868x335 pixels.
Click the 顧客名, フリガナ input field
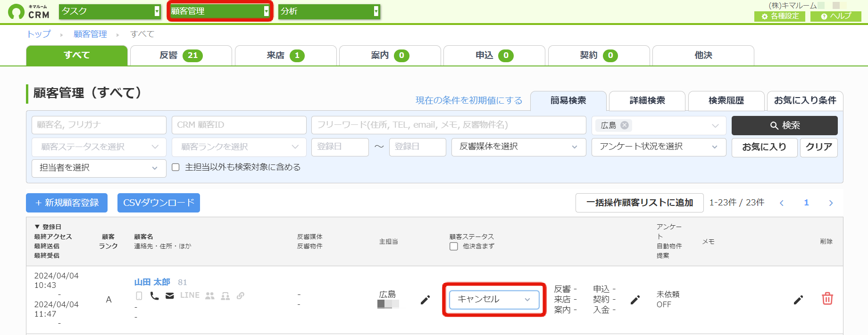click(x=99, y=125)
